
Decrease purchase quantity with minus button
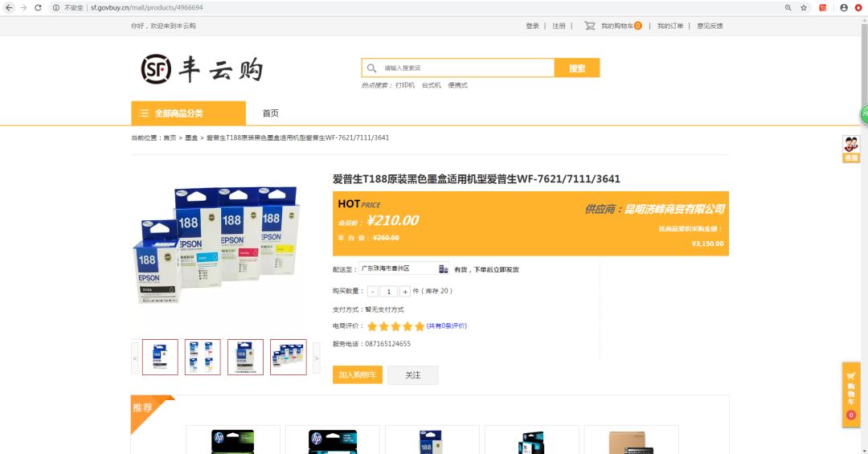[x=373, y=291]
